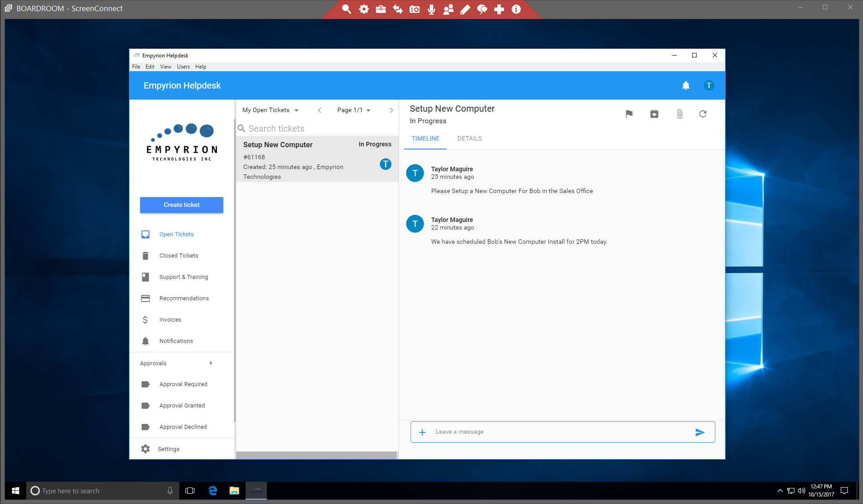Open the Help menu

(201, 67)
